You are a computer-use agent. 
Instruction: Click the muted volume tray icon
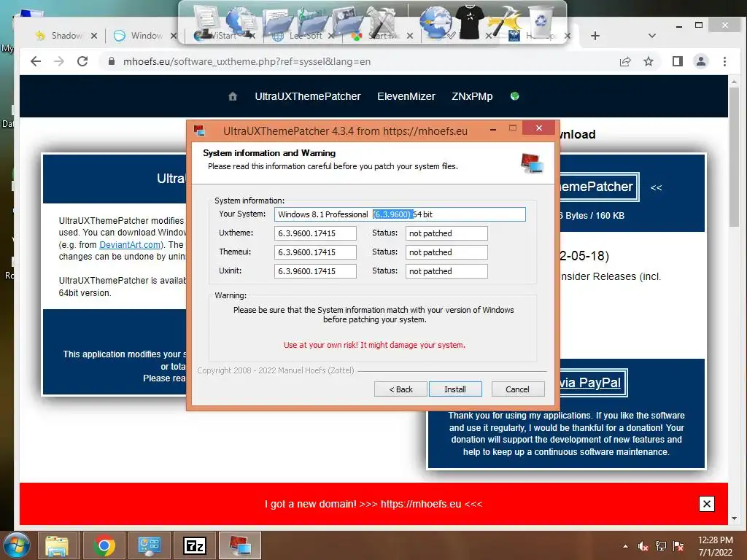[643, 546]
